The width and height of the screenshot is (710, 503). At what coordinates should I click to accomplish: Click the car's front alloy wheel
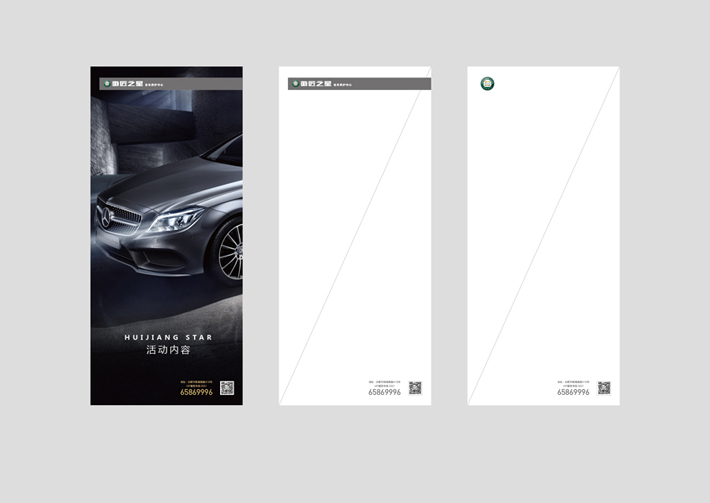[230, 252]
